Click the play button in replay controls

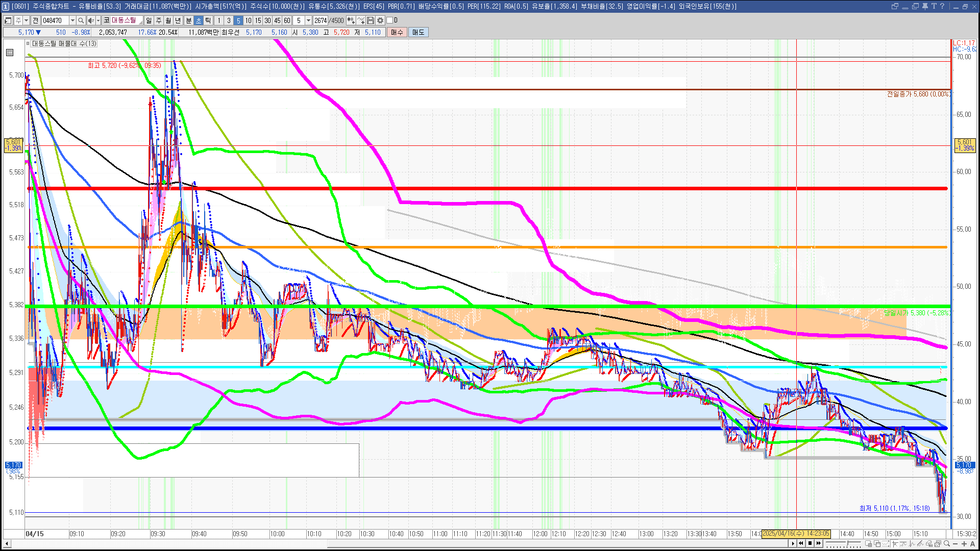click(793, 543)
